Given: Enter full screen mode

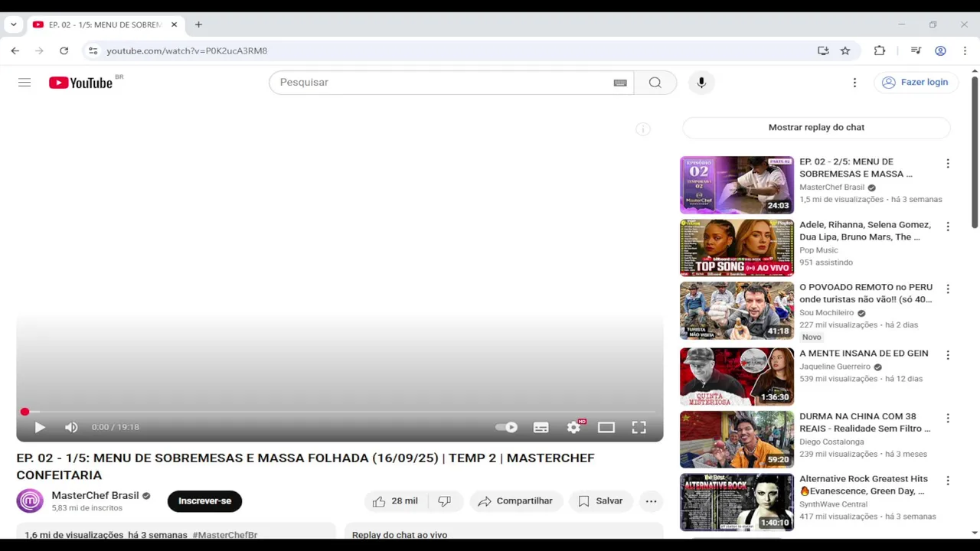Looking at the screenshot, I should pyautogui.click(x=639, y=427).
